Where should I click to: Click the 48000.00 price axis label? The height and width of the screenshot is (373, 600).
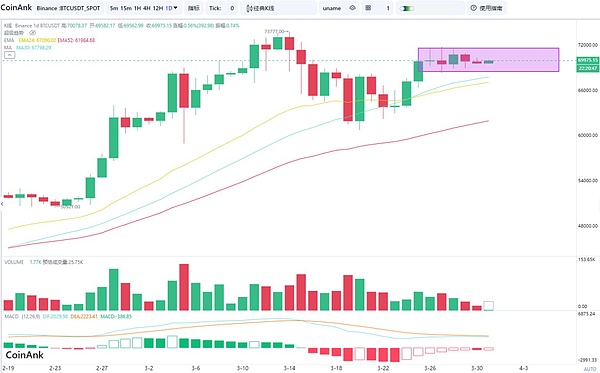(x=587, y=226)
